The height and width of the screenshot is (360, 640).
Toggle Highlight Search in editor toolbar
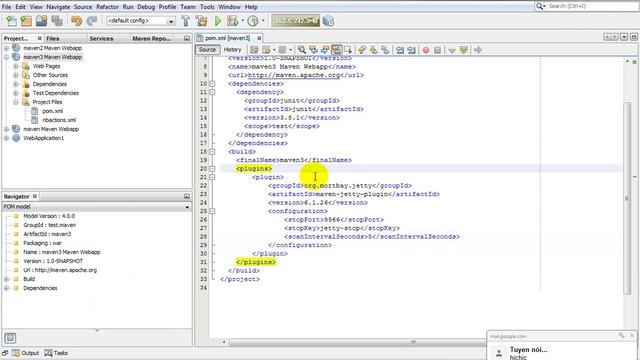(336, 50)
